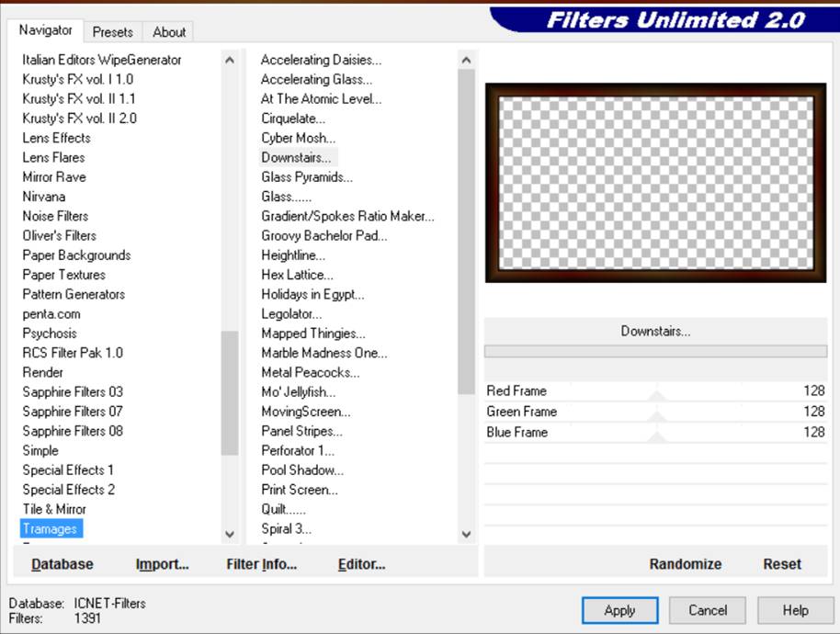
Task: Select Sapphire Filters 07 category
Action: (x=73, y=412)
